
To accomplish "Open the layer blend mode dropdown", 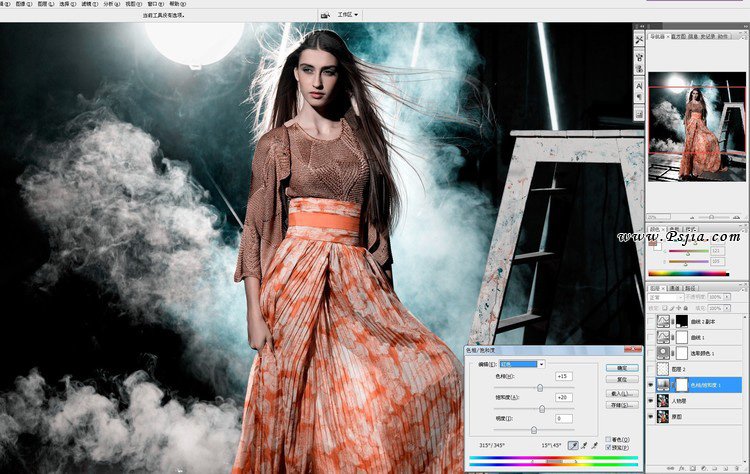I will point(662,297).
